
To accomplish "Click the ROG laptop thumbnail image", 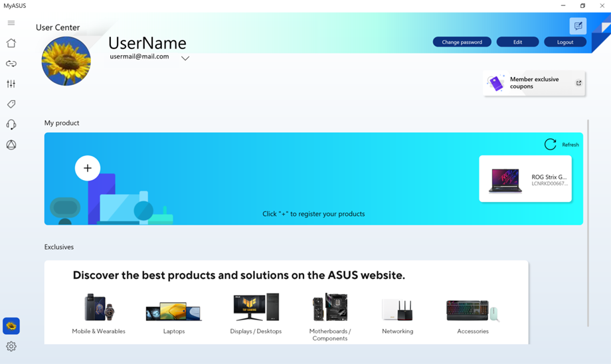I will [505, 181].
